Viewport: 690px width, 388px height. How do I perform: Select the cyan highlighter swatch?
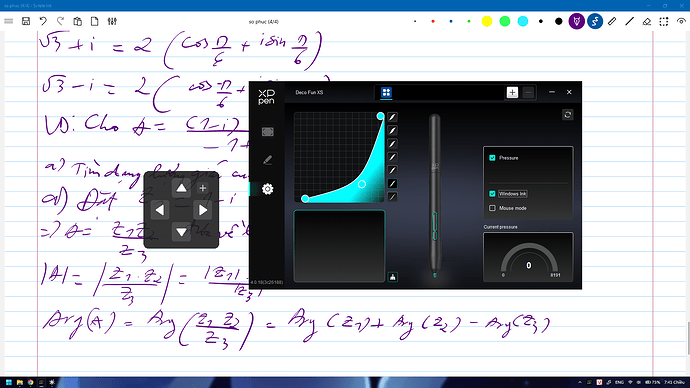523,21
